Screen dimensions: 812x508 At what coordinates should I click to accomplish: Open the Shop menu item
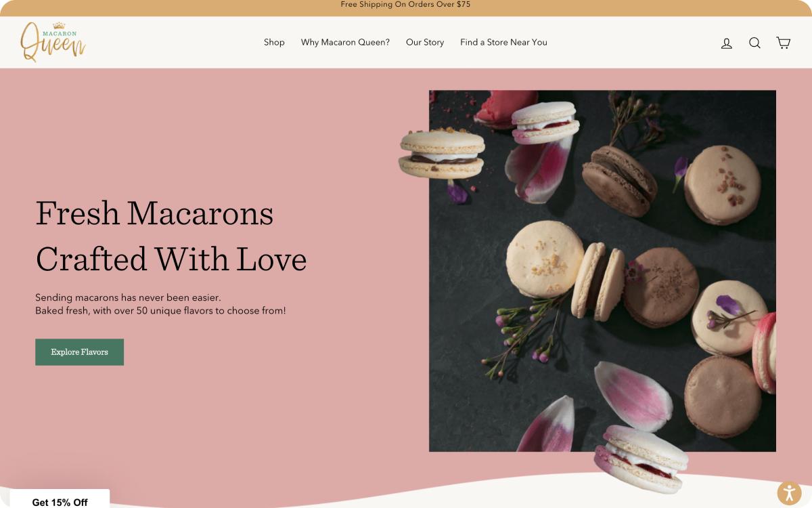(x=274, y=42)
